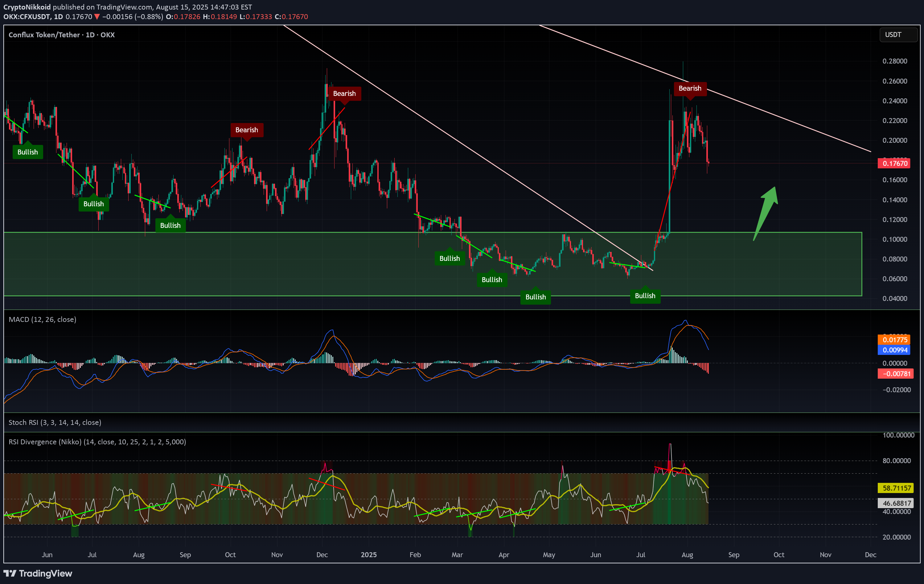Click the Bullish label in late February 2025
The image size is (924, 584).
coord(450,258)
